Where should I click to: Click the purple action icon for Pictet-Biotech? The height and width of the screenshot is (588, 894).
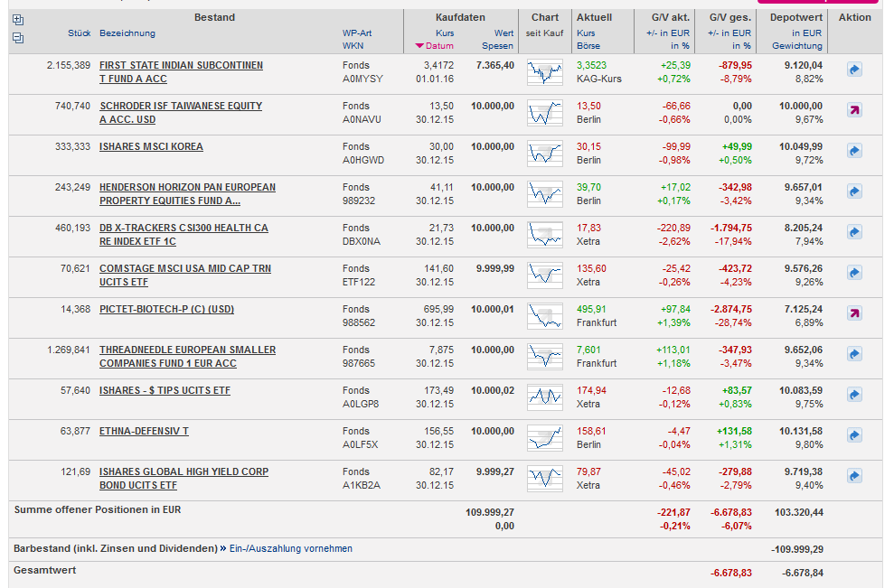click(x=854, y=313)
